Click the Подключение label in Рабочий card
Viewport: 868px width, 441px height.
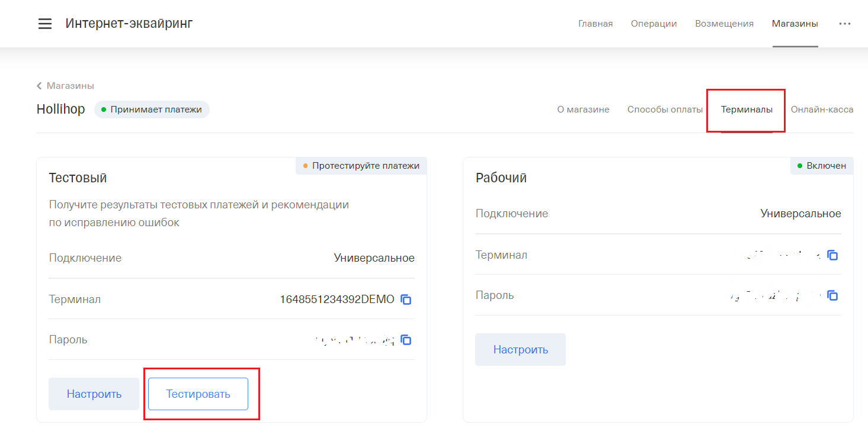(512, 214)
